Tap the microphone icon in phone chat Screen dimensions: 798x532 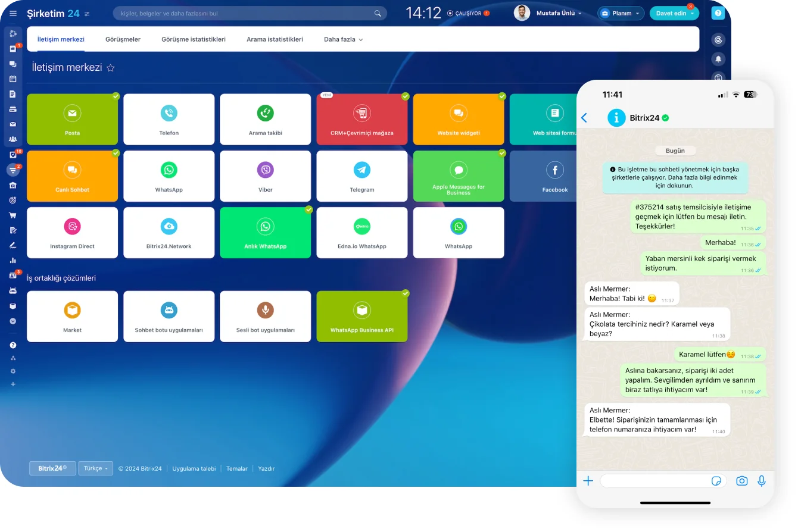click(762, 481)
